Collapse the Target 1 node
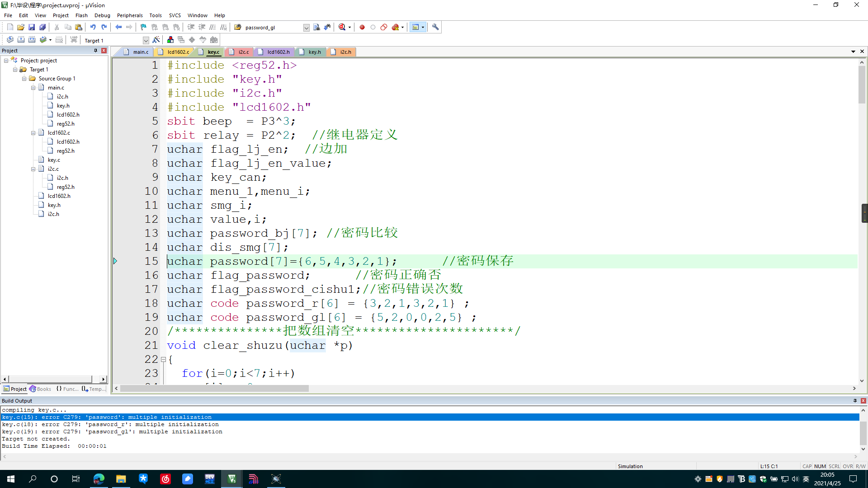The width and height of the screenshot is (868, 488). click(x=15, y=70)
